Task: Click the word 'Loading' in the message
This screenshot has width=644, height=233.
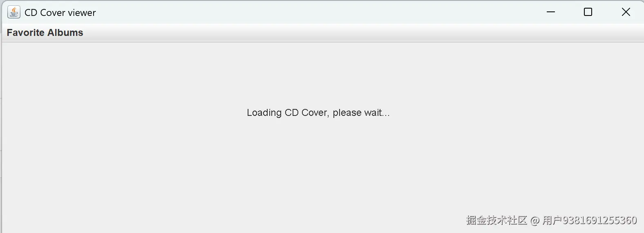Action: 264,113
